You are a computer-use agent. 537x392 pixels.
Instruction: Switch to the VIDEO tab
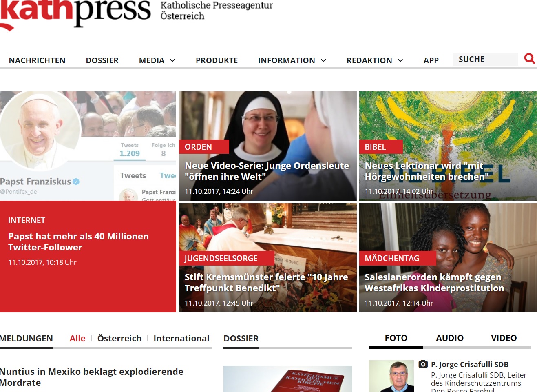504,338
